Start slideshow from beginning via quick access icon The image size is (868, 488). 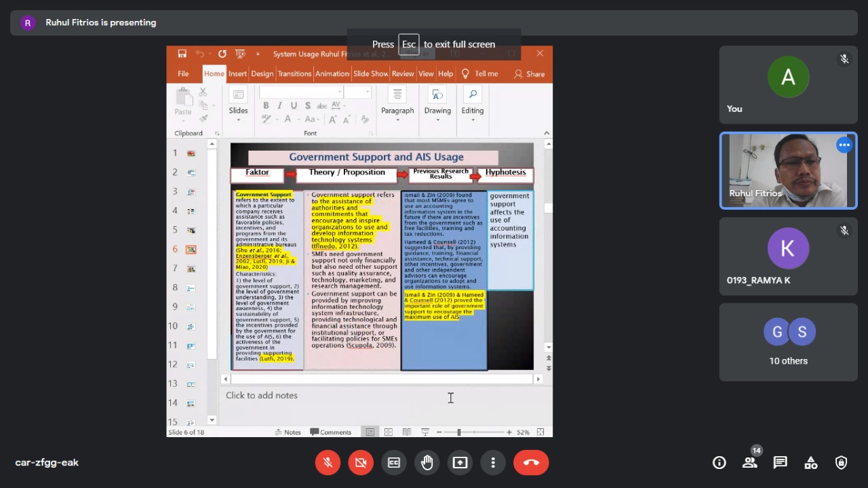(240, 54)
